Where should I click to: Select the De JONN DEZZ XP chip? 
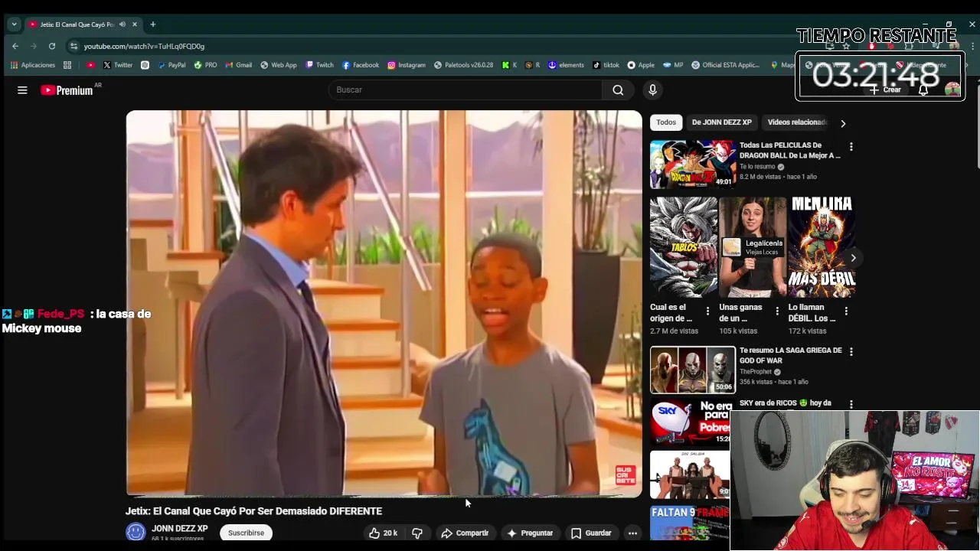(722, 122)
